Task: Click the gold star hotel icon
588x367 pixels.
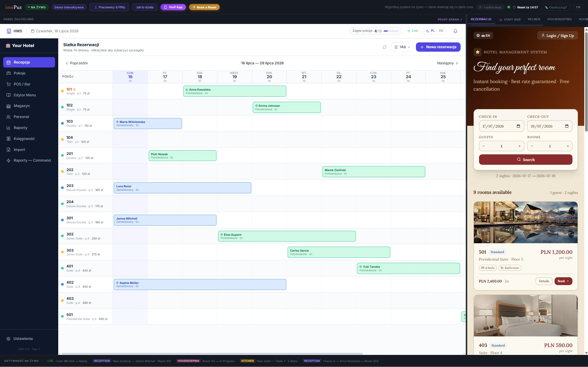Action: tap(478, 52)
